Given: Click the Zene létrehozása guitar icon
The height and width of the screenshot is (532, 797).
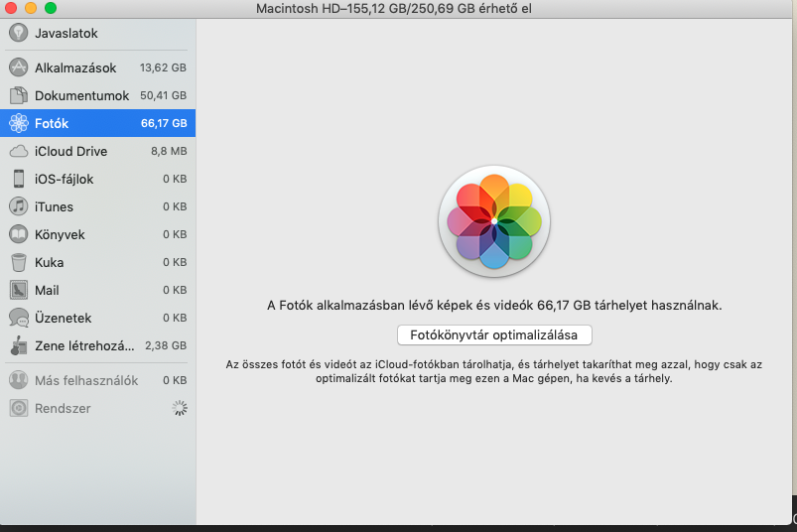Looking at the screenshot, I should point(18,345).
